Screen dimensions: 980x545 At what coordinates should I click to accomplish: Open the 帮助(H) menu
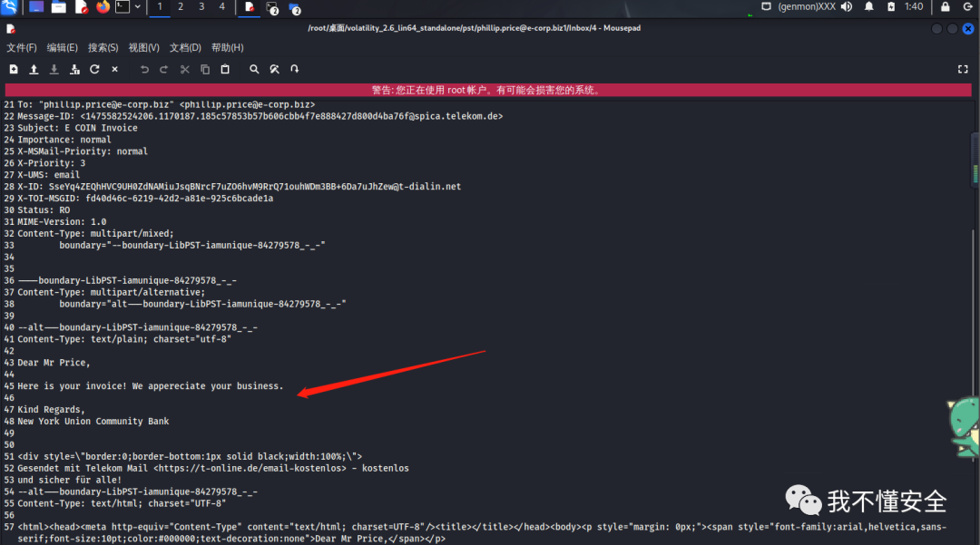(228, 48)
